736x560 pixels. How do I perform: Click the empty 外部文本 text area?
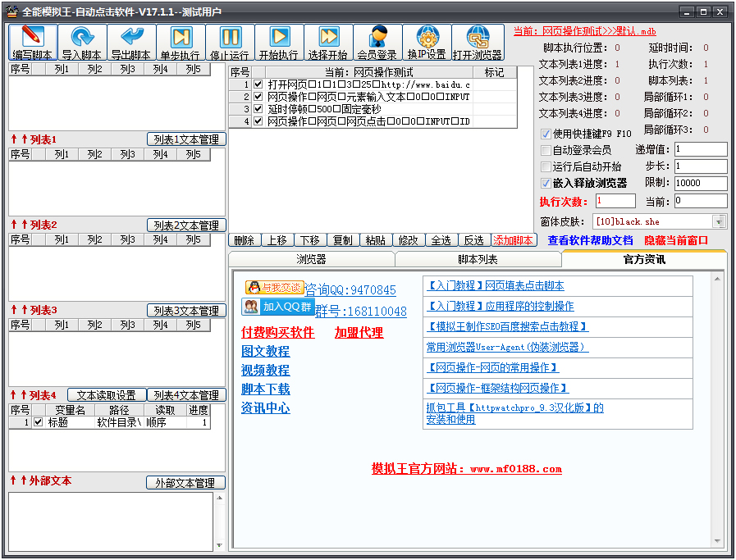point(112,521)
